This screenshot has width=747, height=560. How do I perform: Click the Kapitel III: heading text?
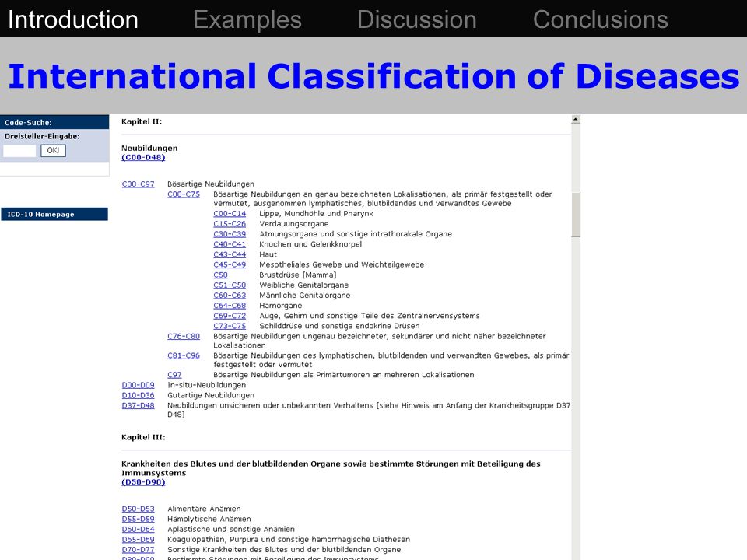143,437
